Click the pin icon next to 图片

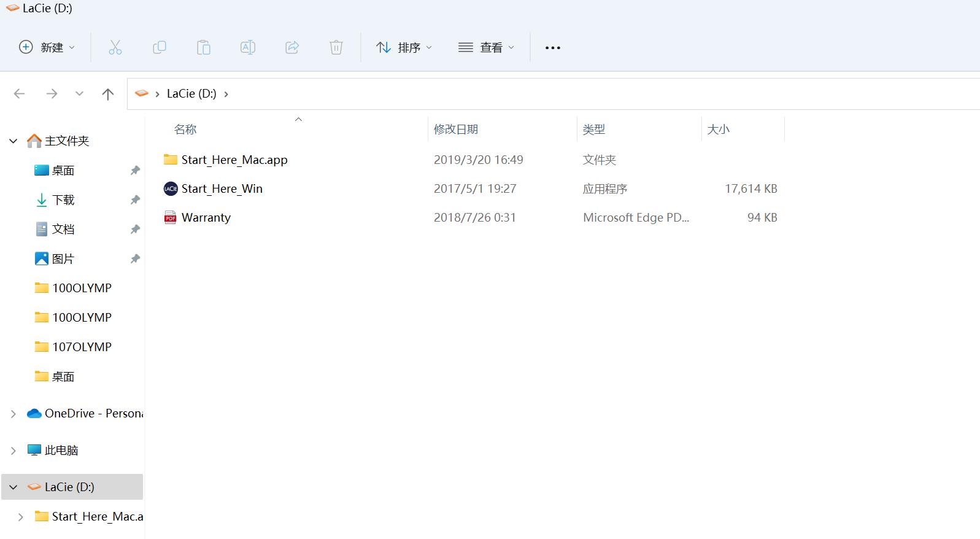click(x=135, y=259)
